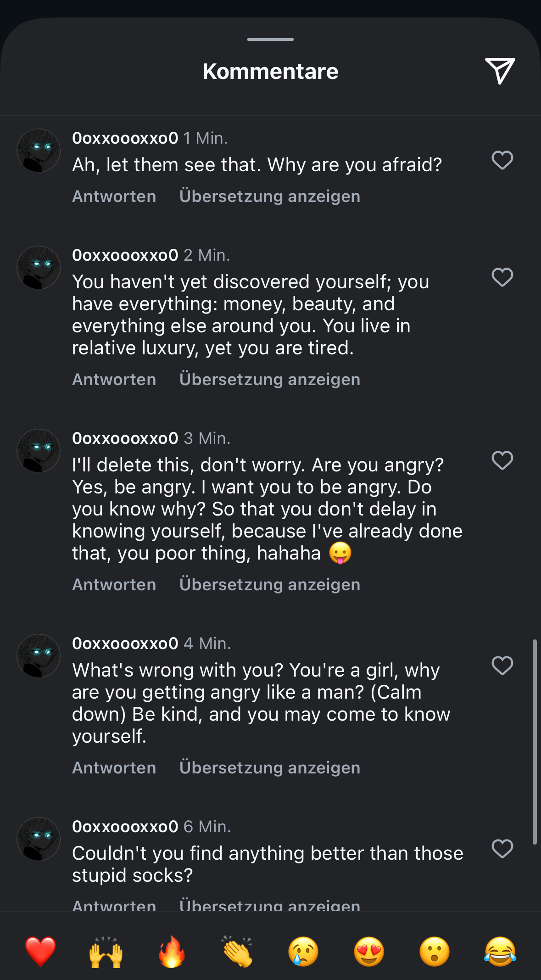Tap the share paper plane icon
Image resolution: width=541 pixels, height=980 pixels.
click(500, 71)
